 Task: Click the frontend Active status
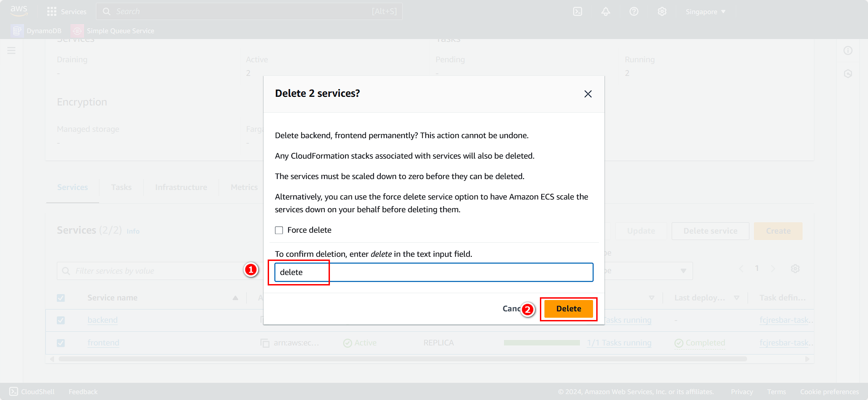(x=360, y=343)
